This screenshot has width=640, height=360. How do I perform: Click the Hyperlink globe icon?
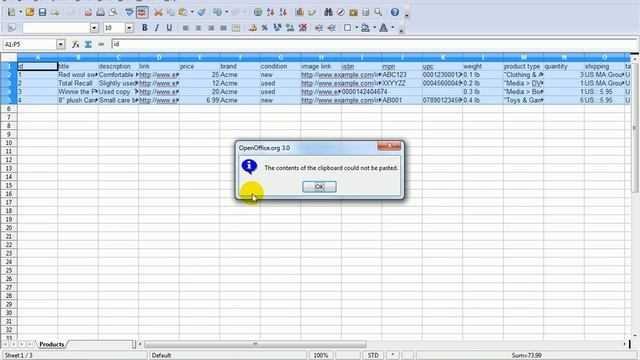[258, 12]
